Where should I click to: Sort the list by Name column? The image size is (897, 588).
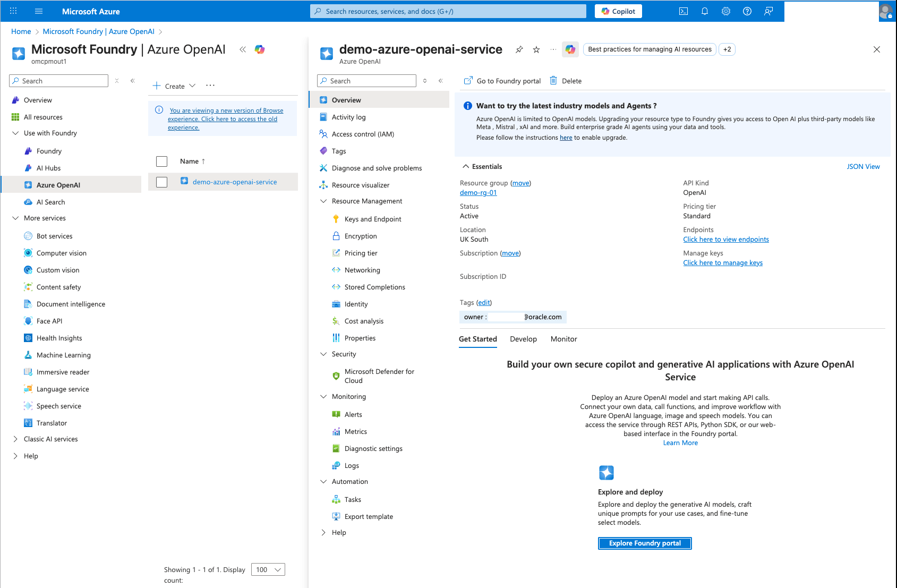point(192,161)
